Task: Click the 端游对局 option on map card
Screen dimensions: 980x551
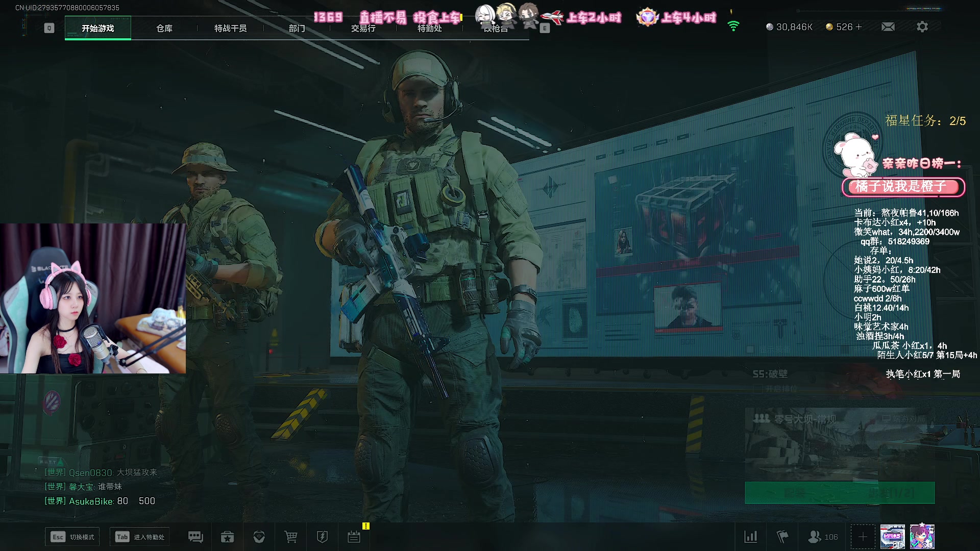Action: tap(903, 419)
